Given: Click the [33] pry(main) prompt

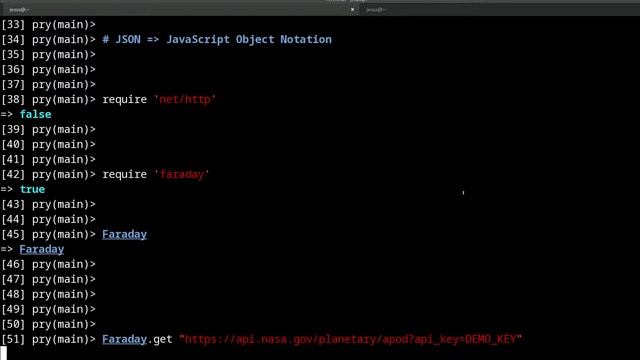Looking at the screenshot, I should pos(48,24).
